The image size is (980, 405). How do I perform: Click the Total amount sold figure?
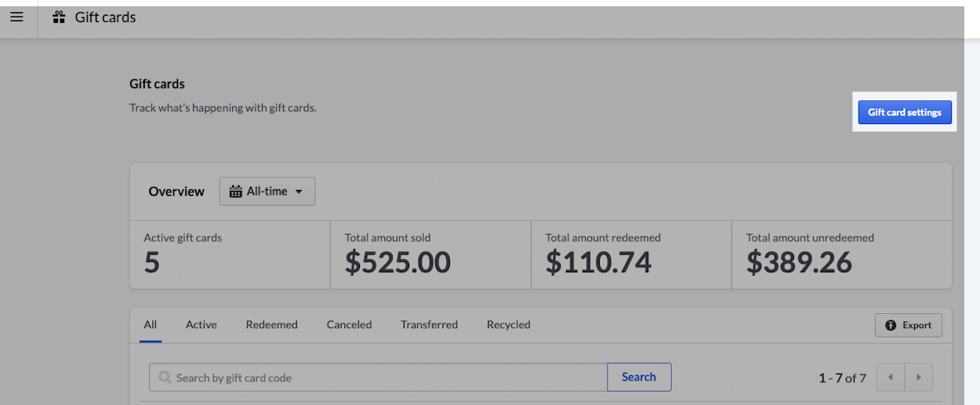point(397,262)
